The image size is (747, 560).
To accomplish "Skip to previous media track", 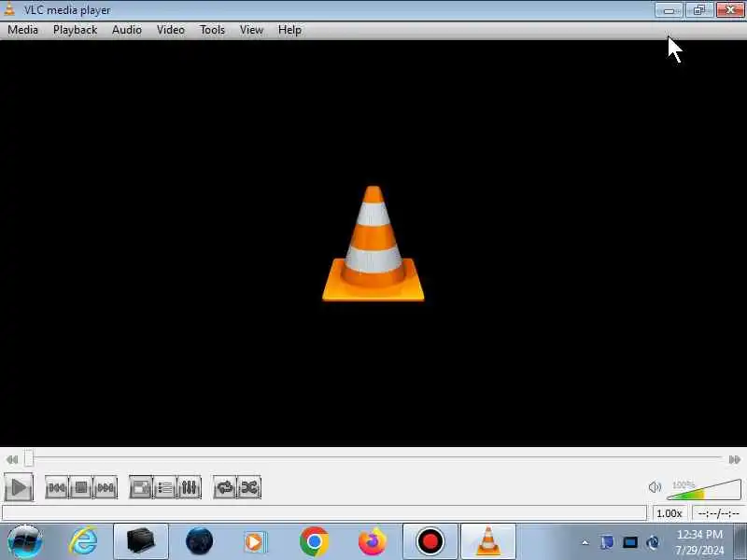I will tap(57, 487).
